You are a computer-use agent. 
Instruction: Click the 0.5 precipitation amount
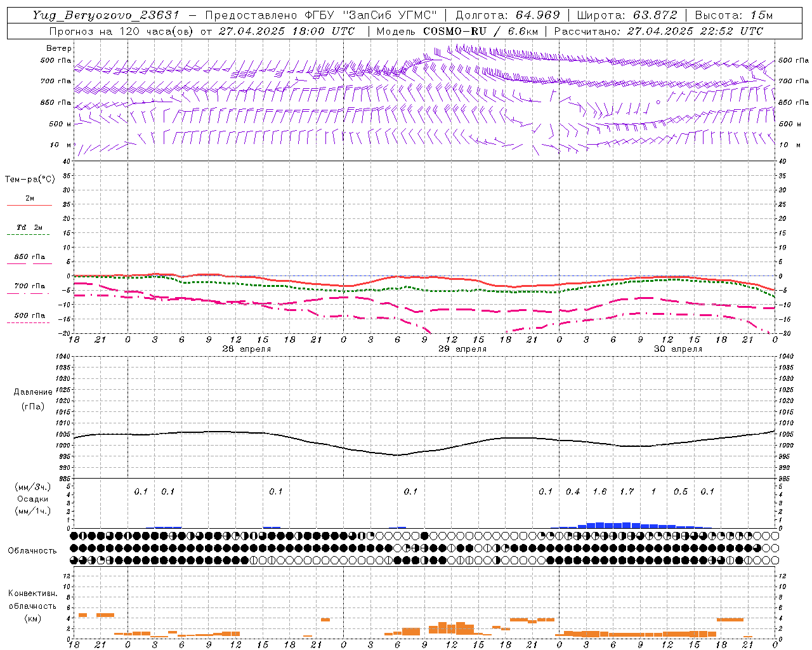tap(681, 491)
